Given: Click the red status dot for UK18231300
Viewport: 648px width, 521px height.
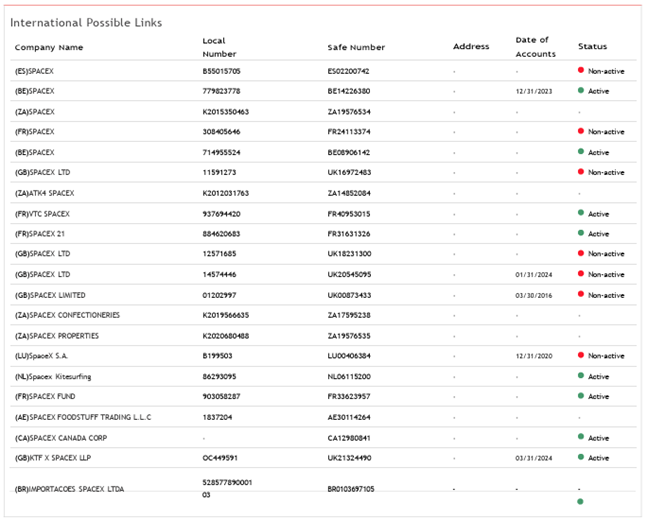Looking at the screenshot, I should pos(581,253).
